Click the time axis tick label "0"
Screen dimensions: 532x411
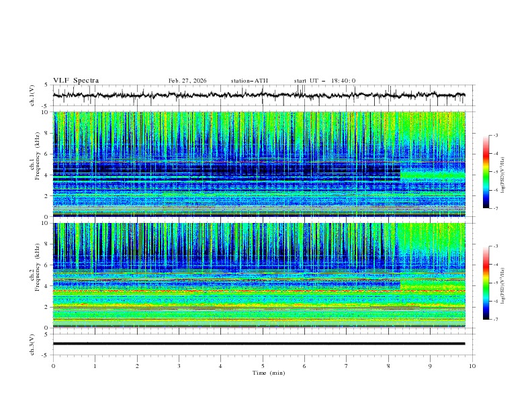point(53,366)
